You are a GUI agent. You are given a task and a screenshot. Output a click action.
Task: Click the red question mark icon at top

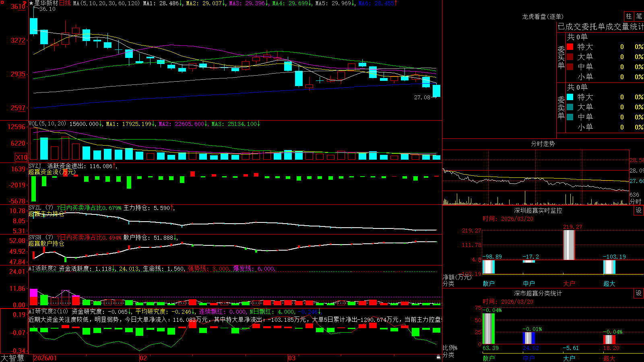coord(25,3)
